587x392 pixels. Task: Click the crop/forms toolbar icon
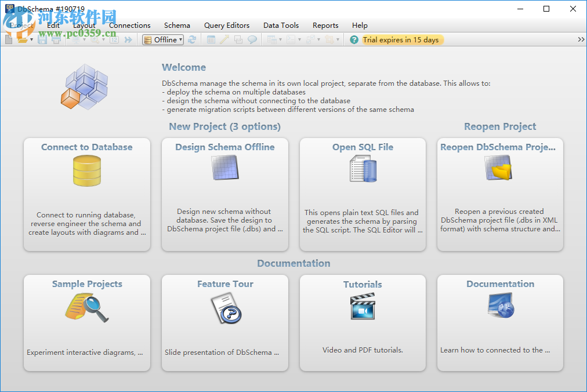[329, 39]
